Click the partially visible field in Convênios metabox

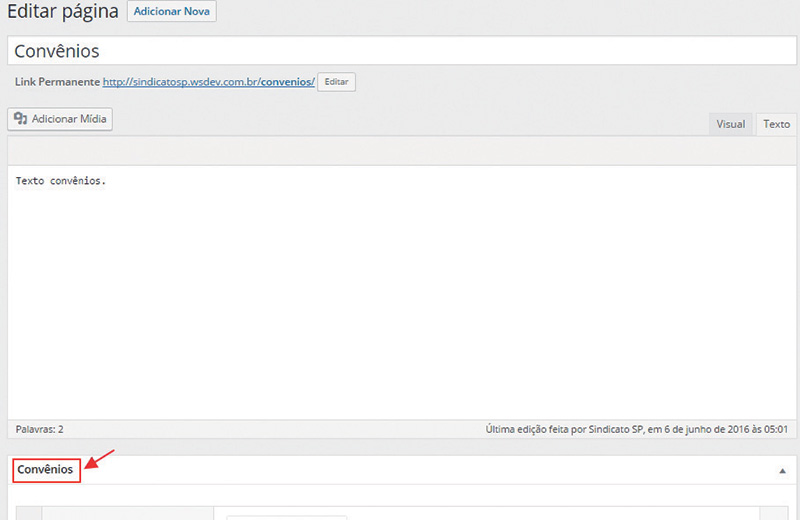tap(286, 516)
